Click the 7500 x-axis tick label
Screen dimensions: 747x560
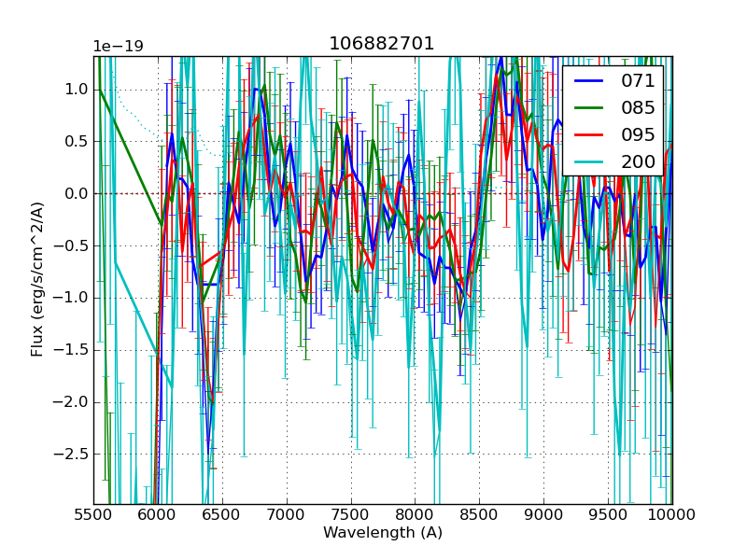[x=351, y=515]
